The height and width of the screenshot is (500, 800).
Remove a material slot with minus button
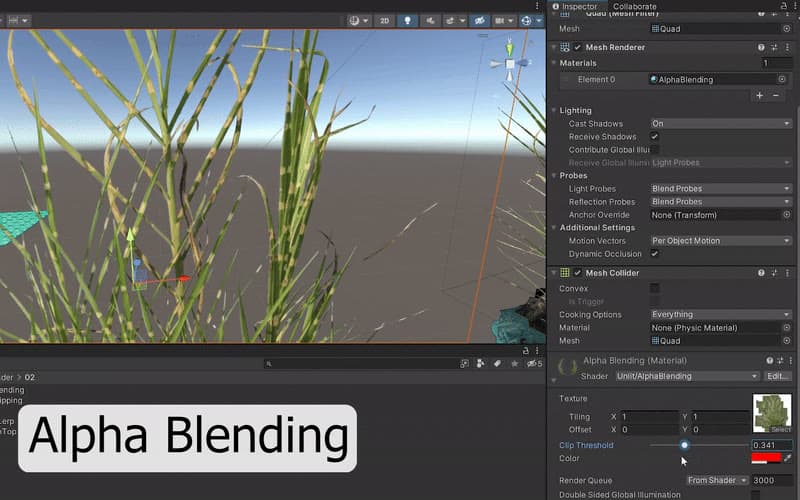tap(776, 95)
